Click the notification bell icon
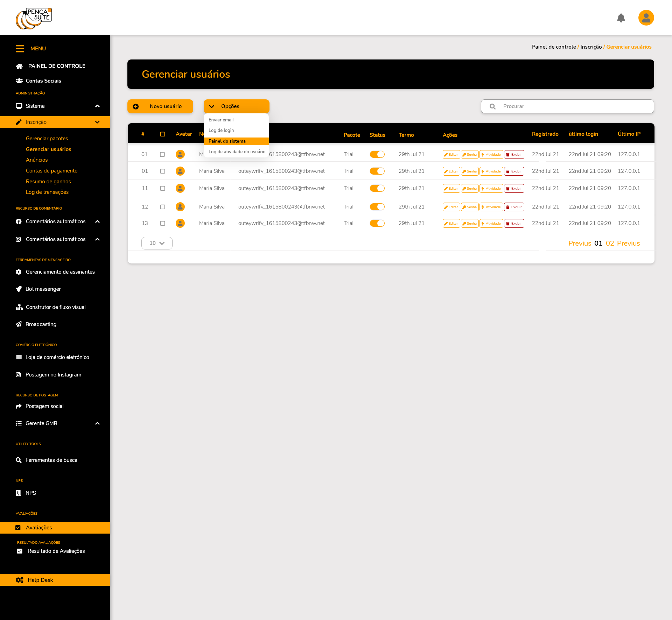The width and height of the screenshot is (672, 620). pos(621,18)
